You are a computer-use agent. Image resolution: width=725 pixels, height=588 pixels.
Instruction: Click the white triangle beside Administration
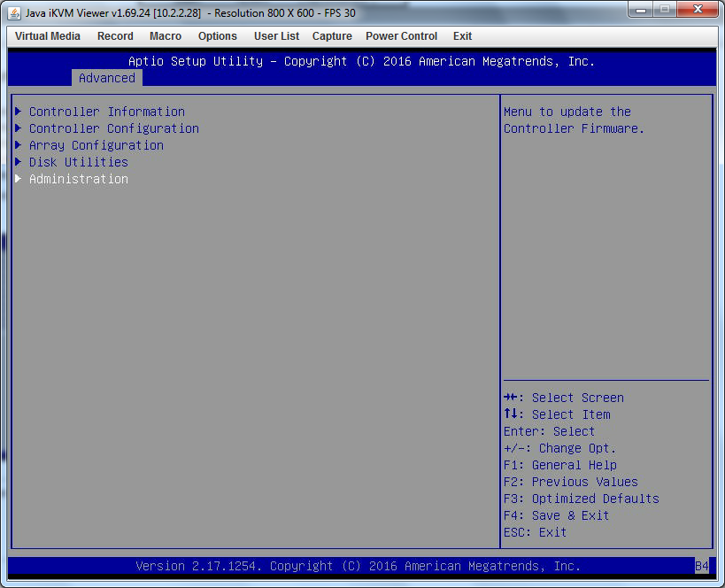pos(19,179)
